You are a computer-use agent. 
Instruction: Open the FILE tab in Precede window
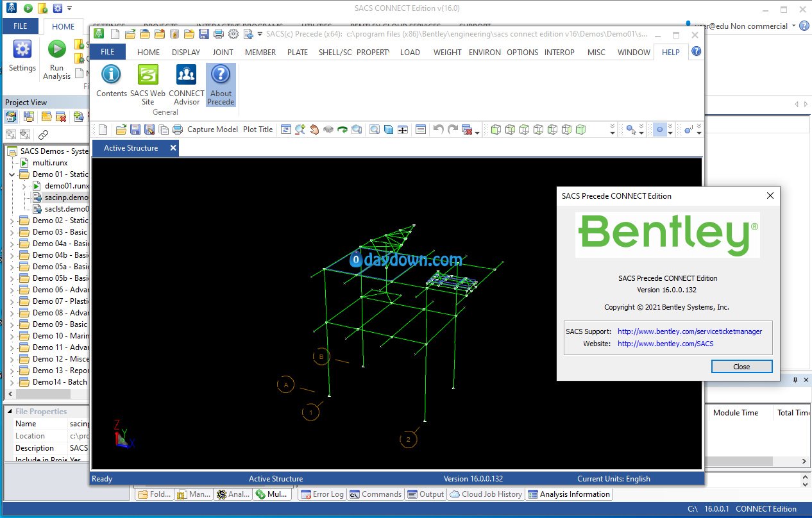(x=108, y=52)
